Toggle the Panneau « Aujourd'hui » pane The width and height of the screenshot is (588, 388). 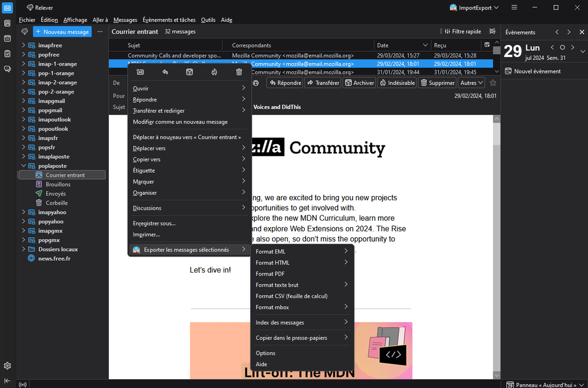click(545, 384)
